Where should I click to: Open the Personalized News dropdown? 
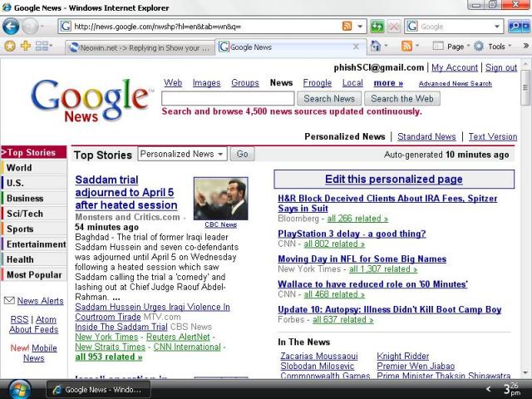click(182, 154)
